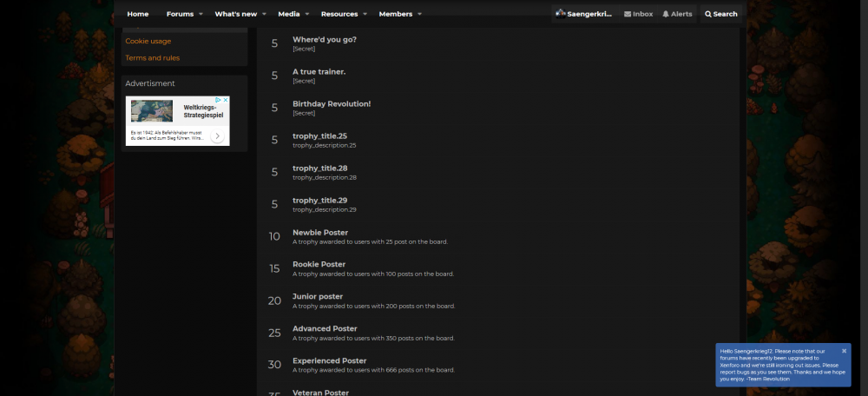Expand the Media dropdown arrow
The width and height of the screenshot is (868, 396).
point(306,14)
